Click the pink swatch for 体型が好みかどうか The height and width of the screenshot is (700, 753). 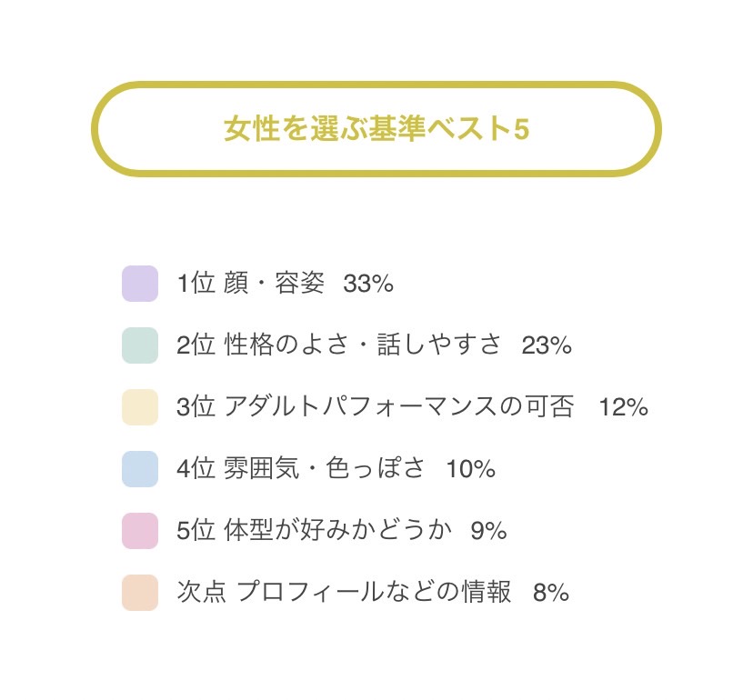click(140, 531)
